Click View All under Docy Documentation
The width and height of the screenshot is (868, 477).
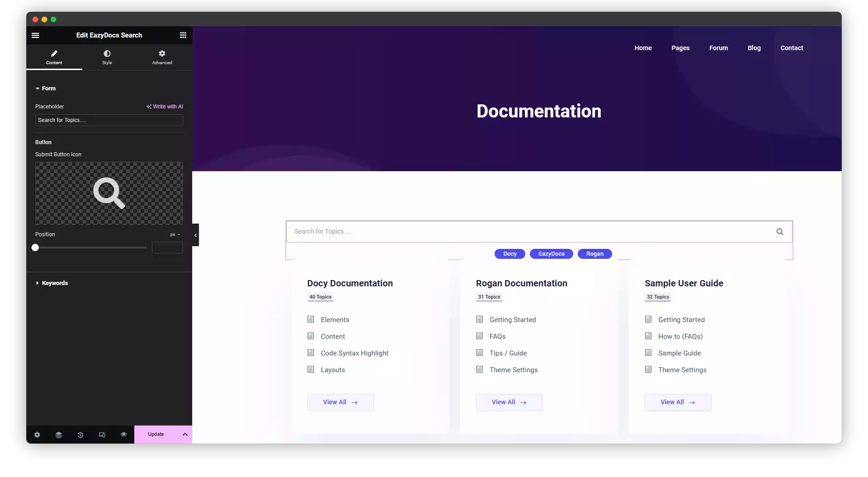[340, 402]
